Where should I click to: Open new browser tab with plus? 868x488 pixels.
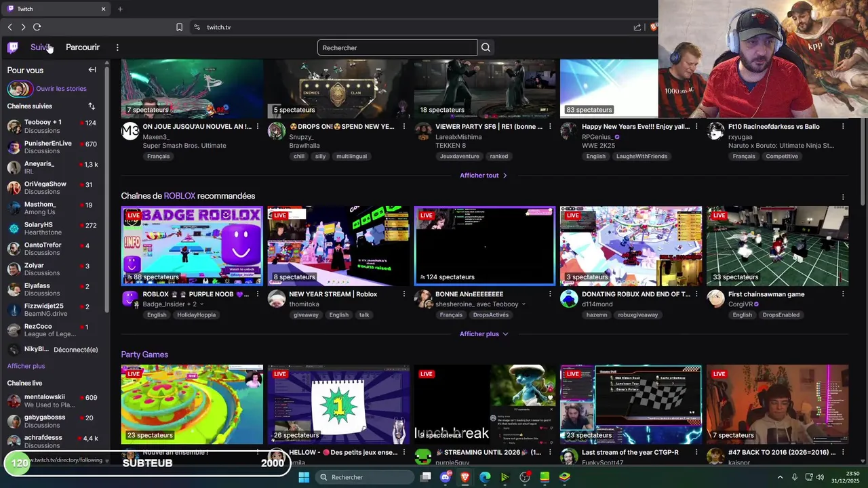coord(120,9)
